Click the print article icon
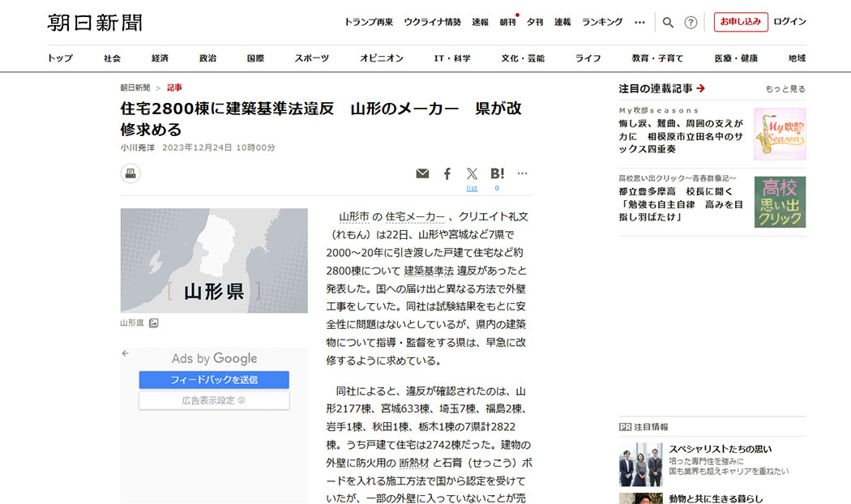Image resolution: width=851 pixels, height=504 pixels. tap(130, 173)
